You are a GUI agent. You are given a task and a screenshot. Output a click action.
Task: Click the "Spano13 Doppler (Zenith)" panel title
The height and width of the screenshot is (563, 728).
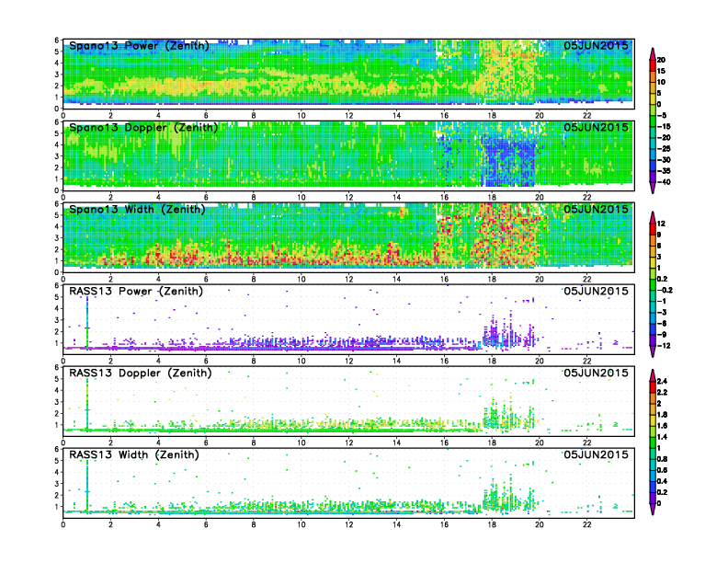pos(143,128)
